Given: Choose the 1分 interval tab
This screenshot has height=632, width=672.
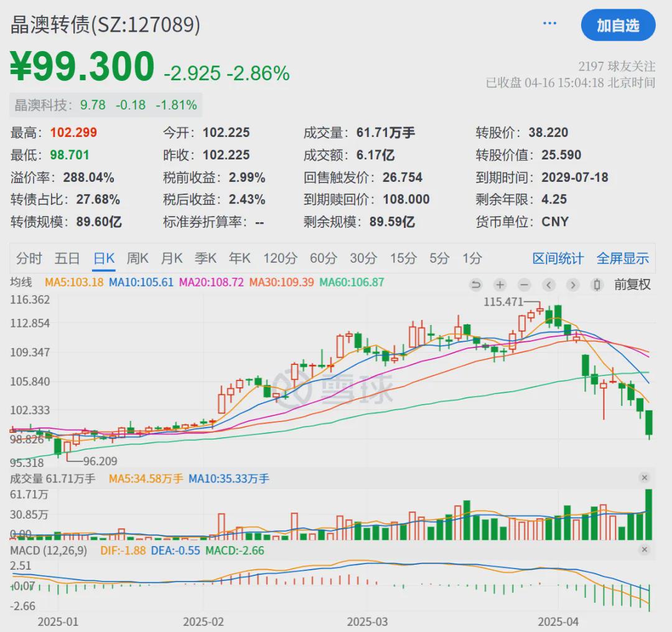Looking at the screenshot, I should pos(472,258).
